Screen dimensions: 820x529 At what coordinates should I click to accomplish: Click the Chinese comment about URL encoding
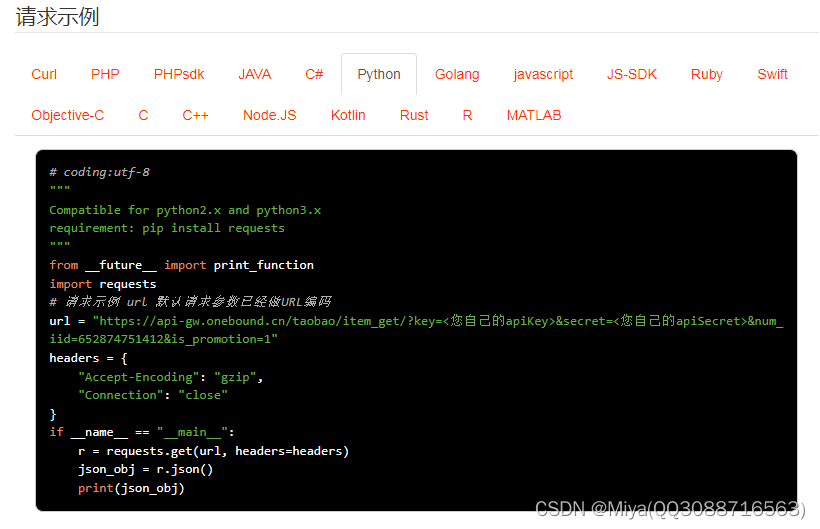coord(190,302)
